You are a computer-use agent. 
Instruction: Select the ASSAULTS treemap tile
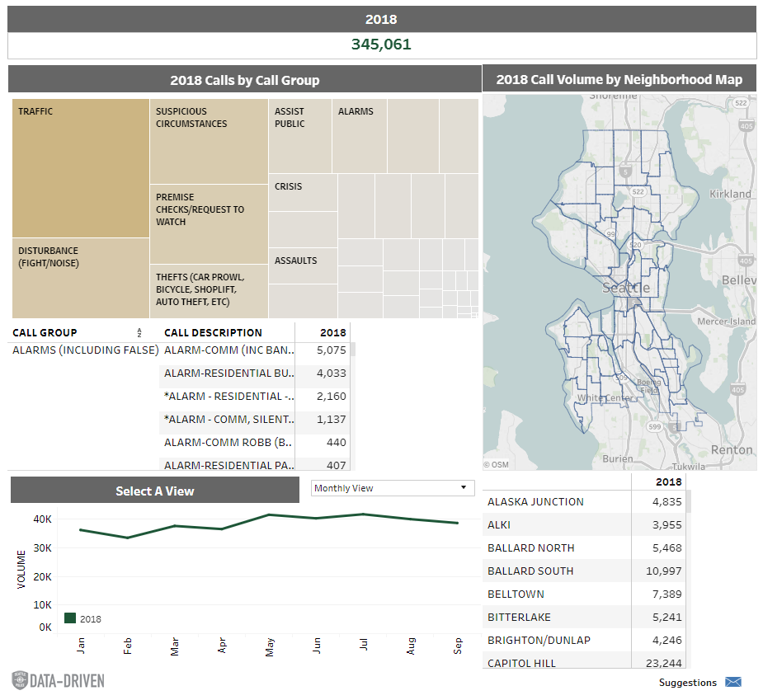point(303,265)
